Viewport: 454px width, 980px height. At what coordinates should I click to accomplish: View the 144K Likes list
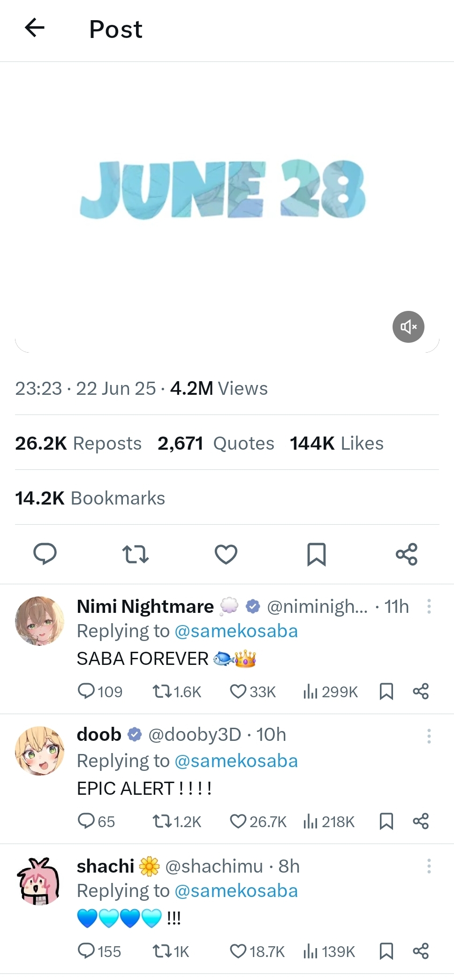pos(336,443)
